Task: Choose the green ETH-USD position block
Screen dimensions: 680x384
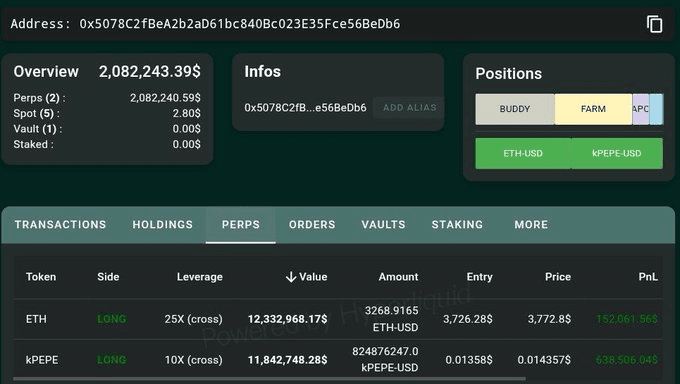Action: 523,153
